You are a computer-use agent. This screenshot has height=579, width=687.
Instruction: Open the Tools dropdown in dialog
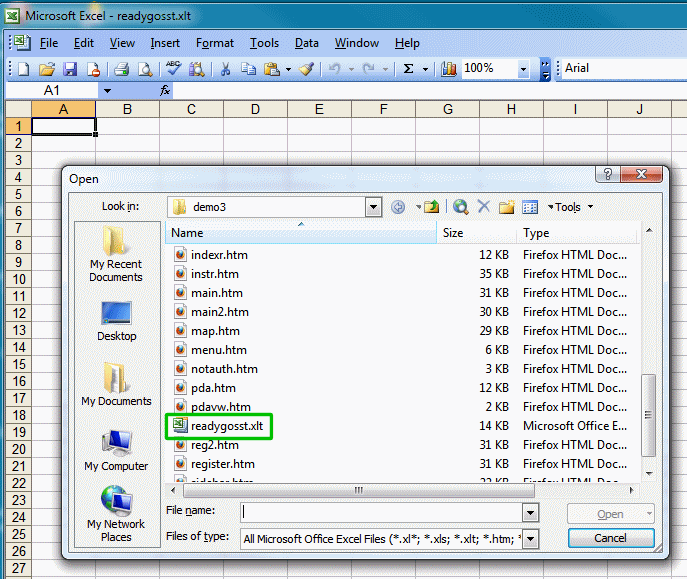coord(571,207)
